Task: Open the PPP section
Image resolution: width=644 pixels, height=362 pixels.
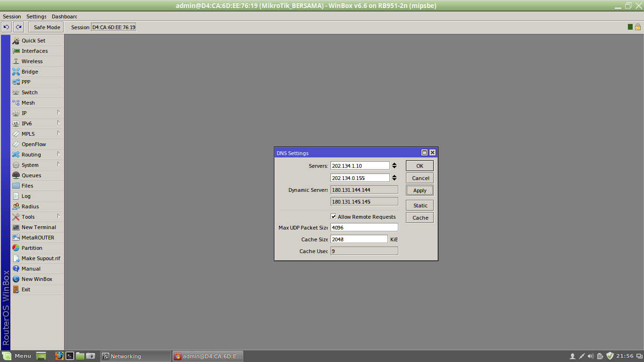Action: tap(37, 82)
